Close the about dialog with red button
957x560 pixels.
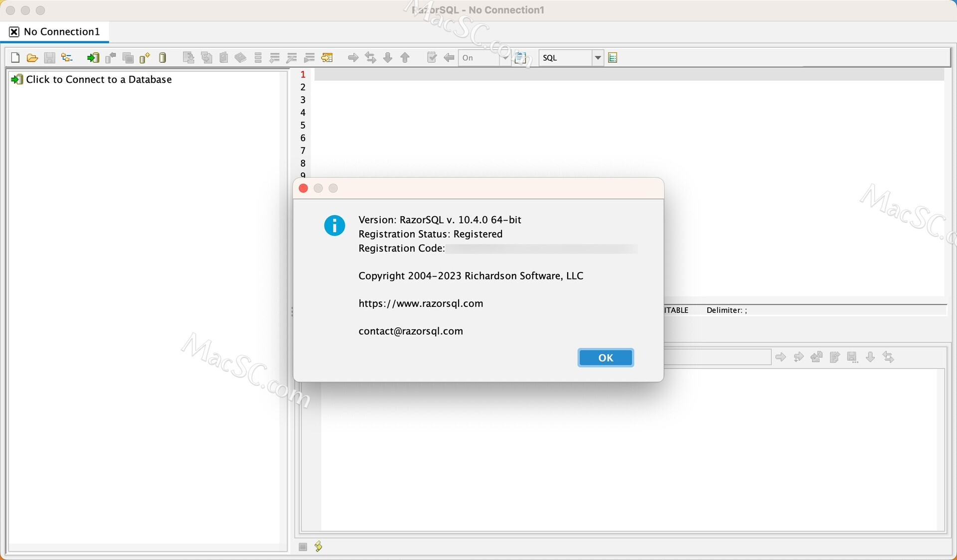pyautogui.click(x=303, y=188)
